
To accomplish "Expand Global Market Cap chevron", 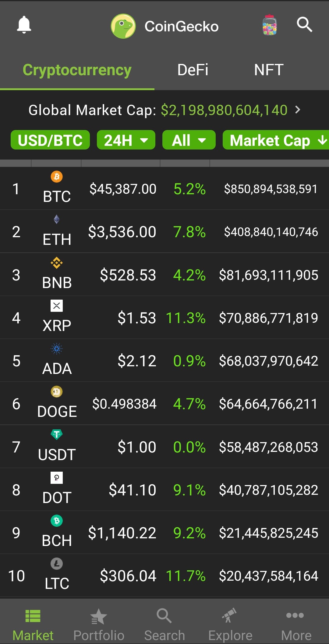I will (x=298, y=110).
